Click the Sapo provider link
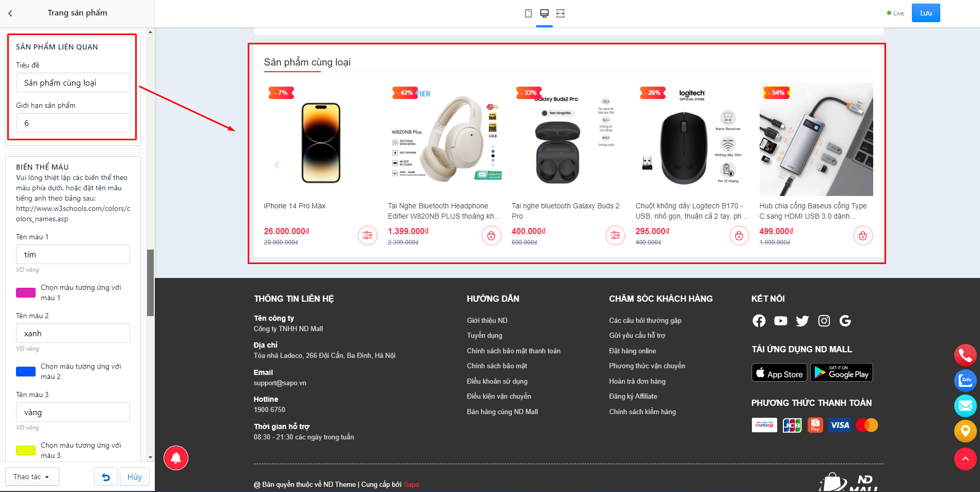 pos(411,484)
